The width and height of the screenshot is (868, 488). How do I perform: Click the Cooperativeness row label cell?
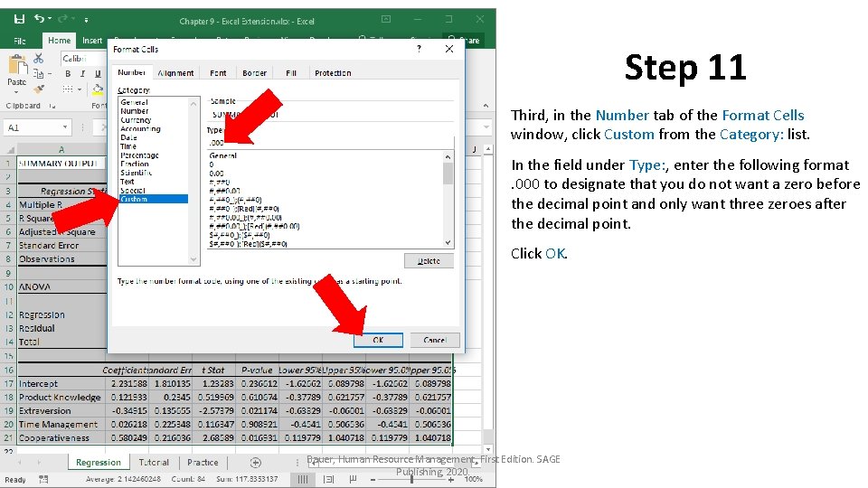point(61,437)
